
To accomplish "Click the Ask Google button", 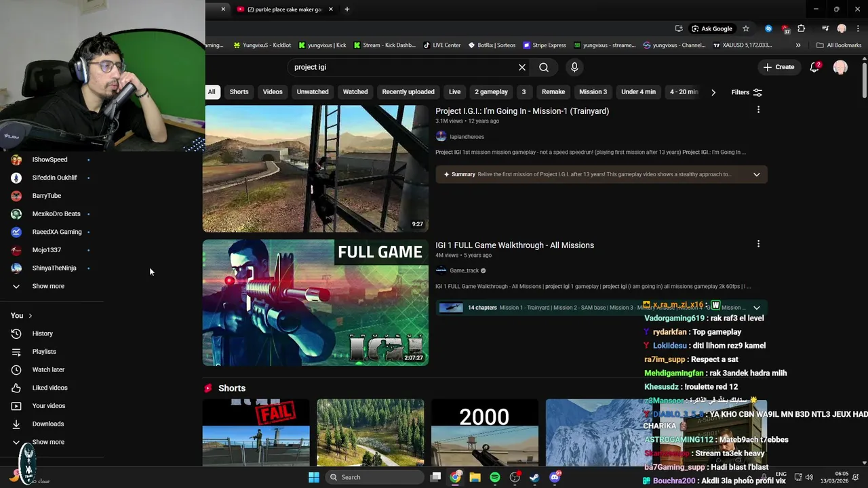I will [x=712, y=28].
